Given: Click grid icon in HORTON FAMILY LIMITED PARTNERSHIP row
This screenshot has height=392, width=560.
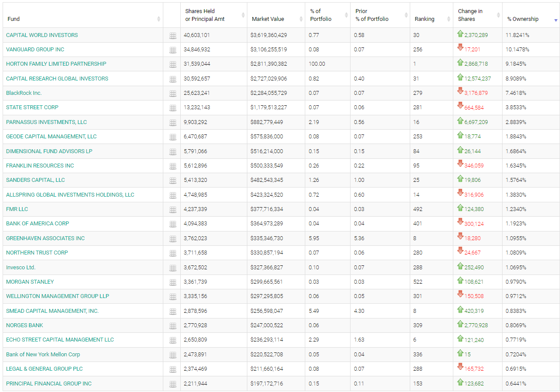Looking at the screenshot, I should click(172, 64).
